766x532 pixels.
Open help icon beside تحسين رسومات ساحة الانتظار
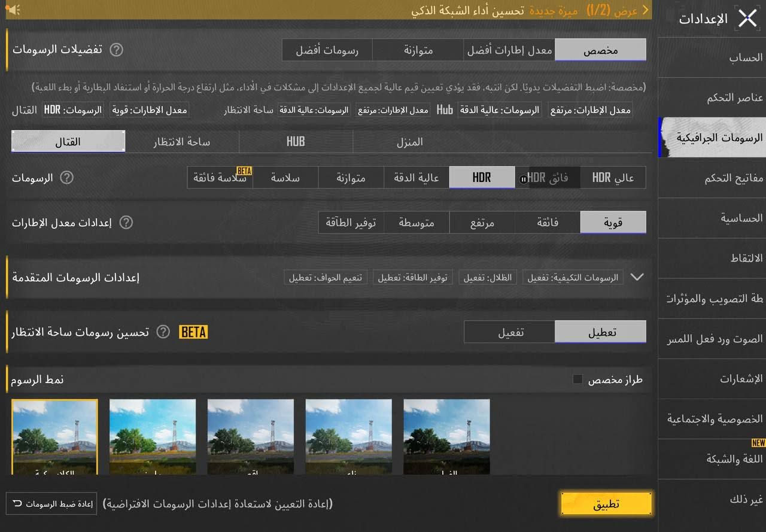tap(163, 332)
